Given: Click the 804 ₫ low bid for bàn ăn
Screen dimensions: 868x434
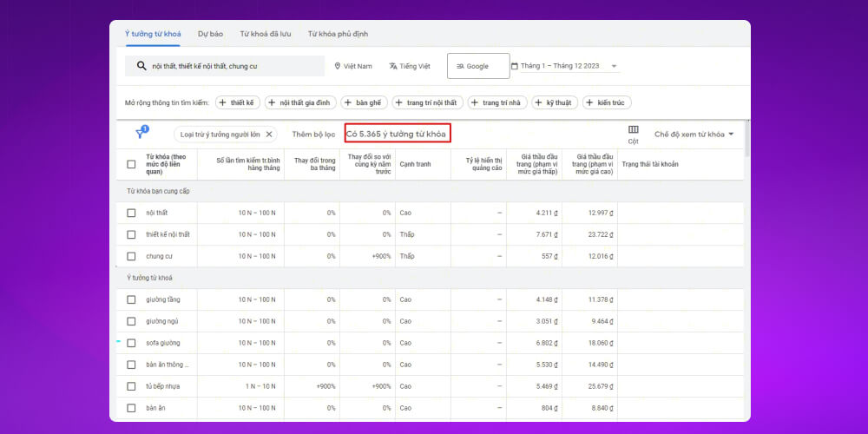Looking at the screenshot, I should coord(549,408).
